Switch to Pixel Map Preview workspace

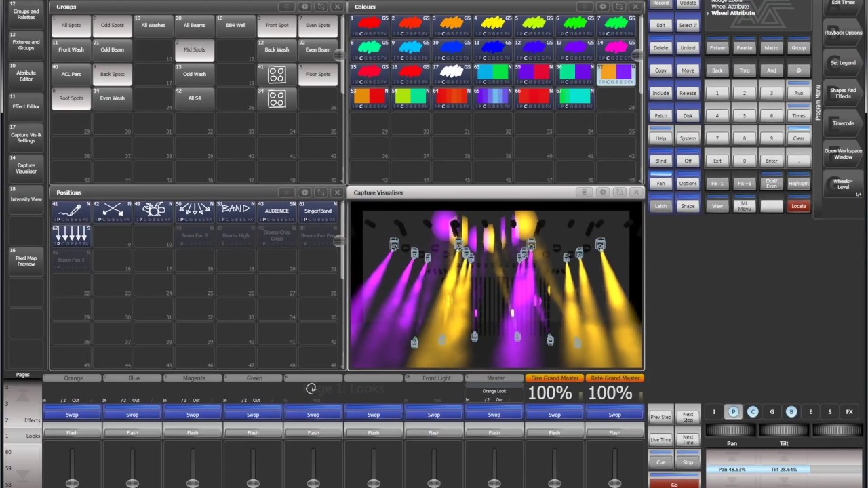pos(26,261)
